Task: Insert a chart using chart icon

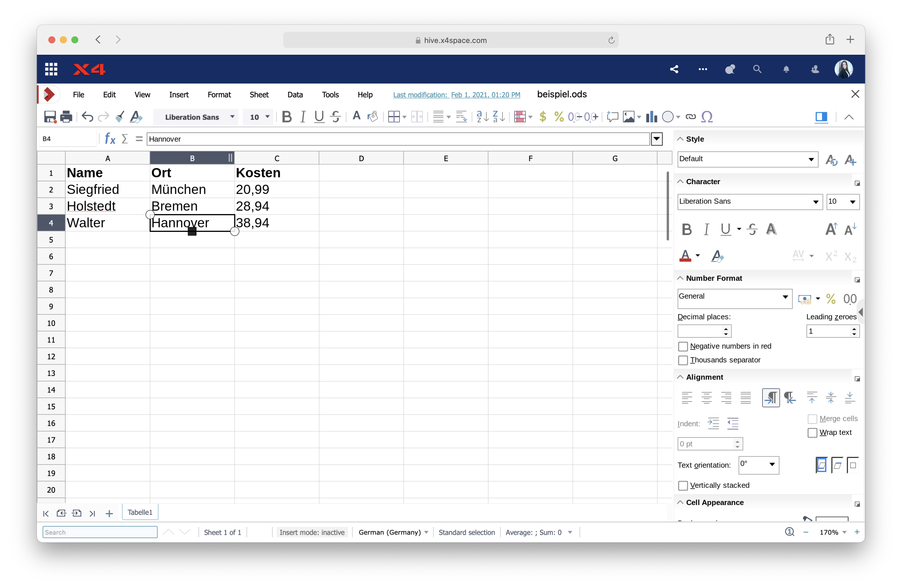Action: [x=652, y=117]
